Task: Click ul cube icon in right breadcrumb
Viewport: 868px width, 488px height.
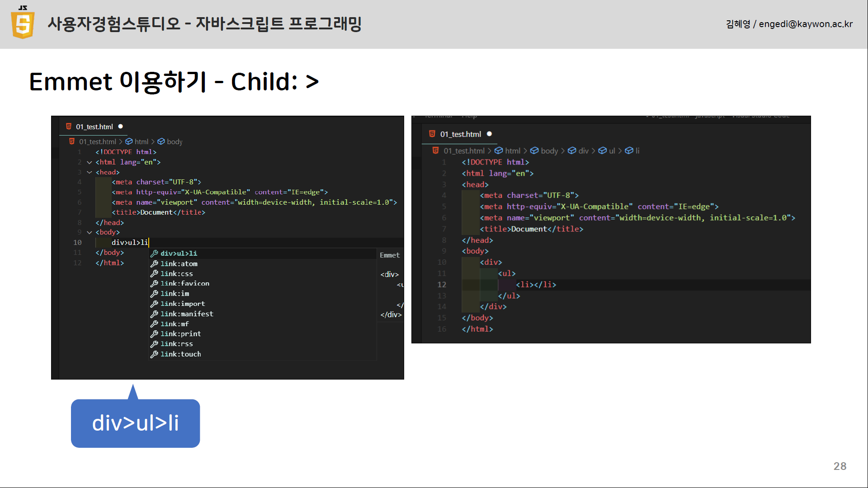Action: pos(602,150)
